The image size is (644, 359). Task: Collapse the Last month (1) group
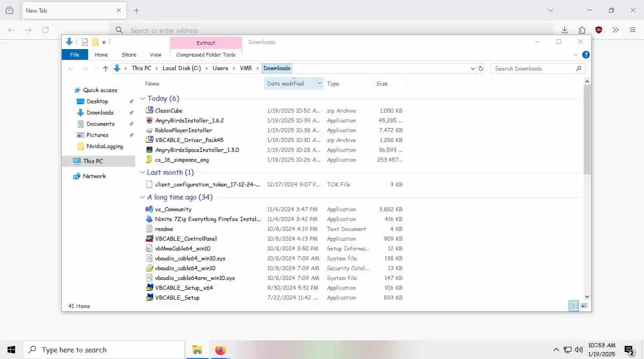pyautogui.click(x=143, y=172)
